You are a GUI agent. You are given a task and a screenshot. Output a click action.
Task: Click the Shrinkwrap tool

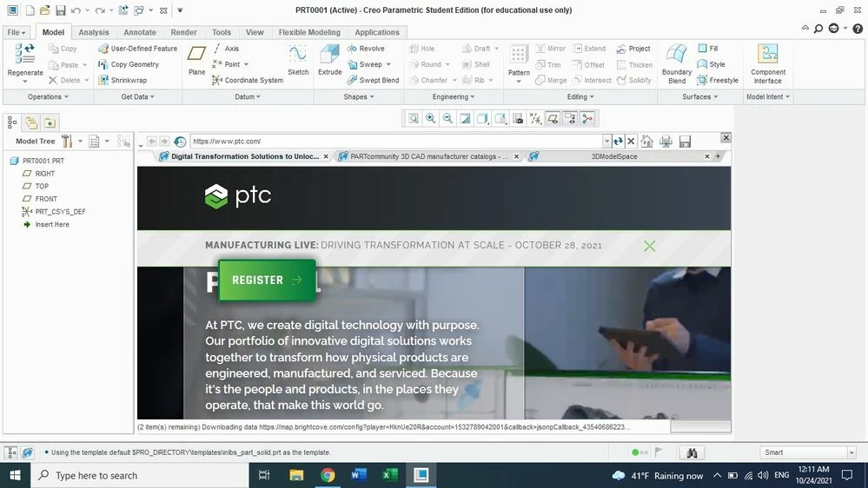(123, 80)
